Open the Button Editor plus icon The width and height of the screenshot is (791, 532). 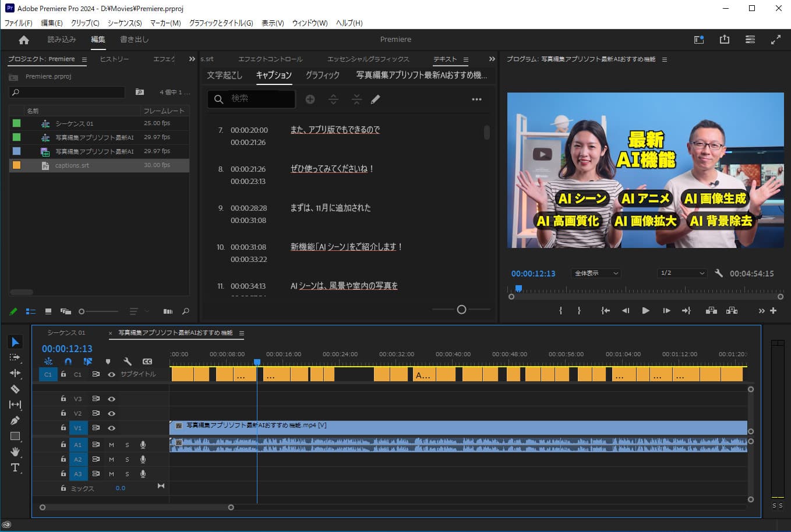click(x=774, y=311)
